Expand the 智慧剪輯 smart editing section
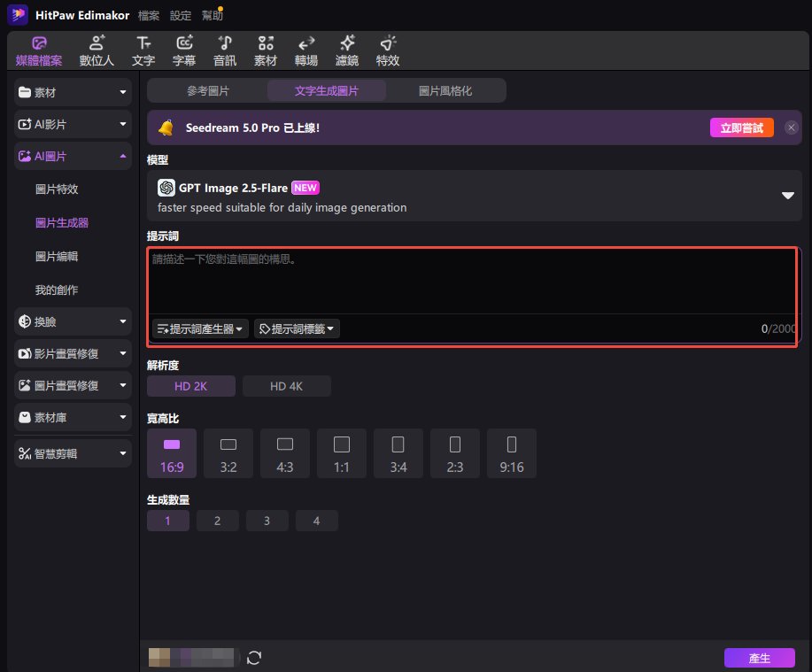 [x=73, y=453]
